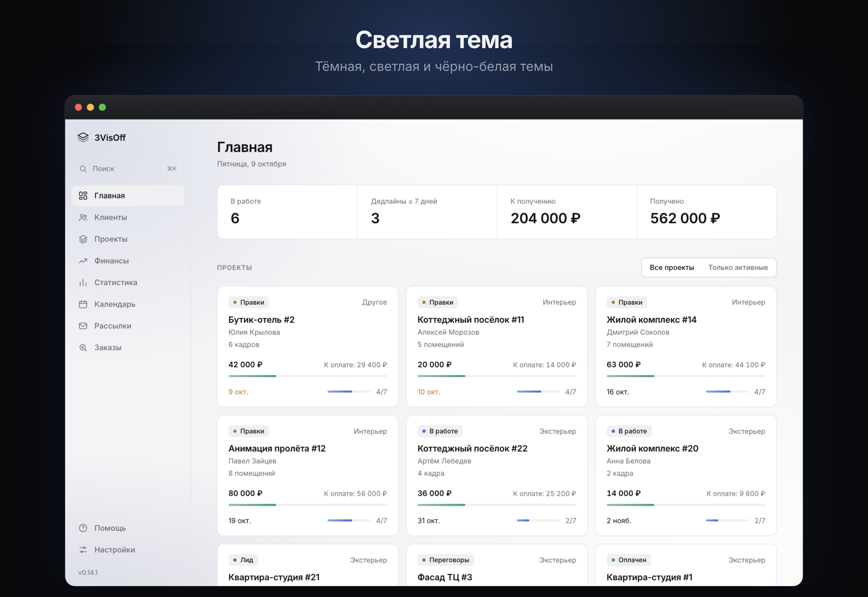Click the Оплачен status badge
868x597 pixels.
point(629,560)
